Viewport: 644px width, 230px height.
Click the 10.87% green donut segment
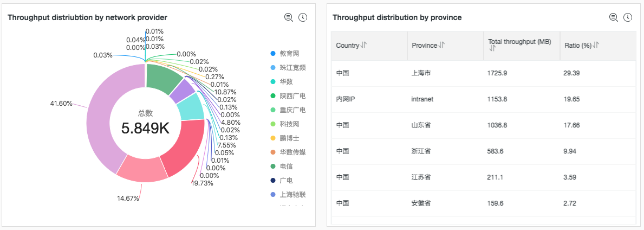[162, 77]
